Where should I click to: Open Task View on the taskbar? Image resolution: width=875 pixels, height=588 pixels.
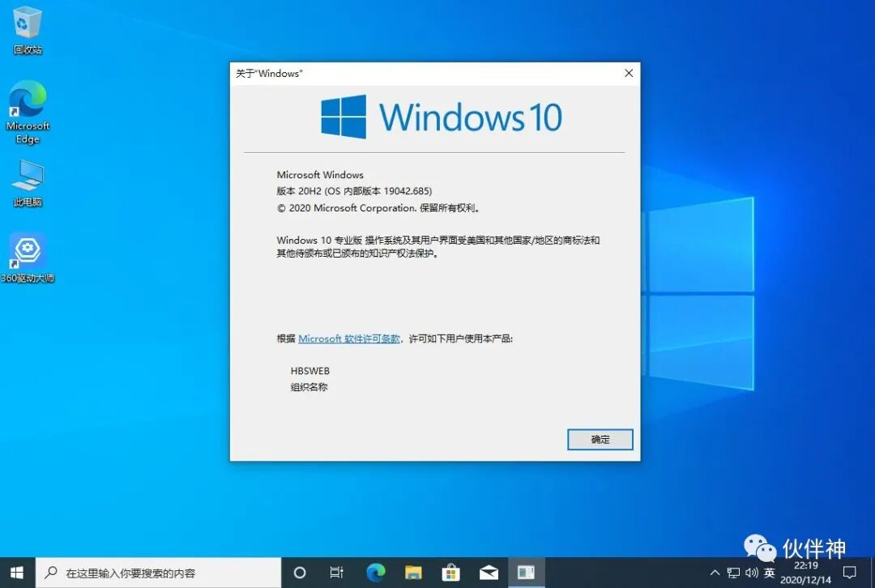coord(336,573)
